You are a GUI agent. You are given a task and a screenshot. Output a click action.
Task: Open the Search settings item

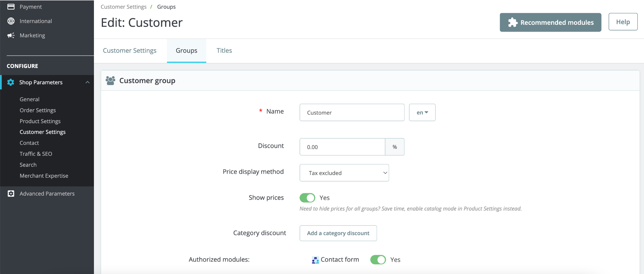28,165
